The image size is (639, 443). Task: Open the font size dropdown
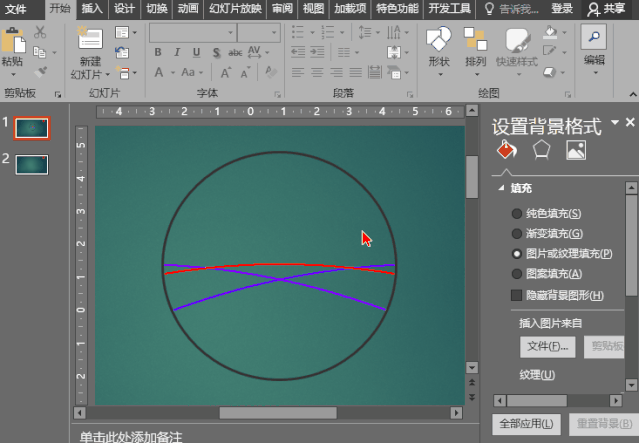pyautogui.click(x=274, y=33)
